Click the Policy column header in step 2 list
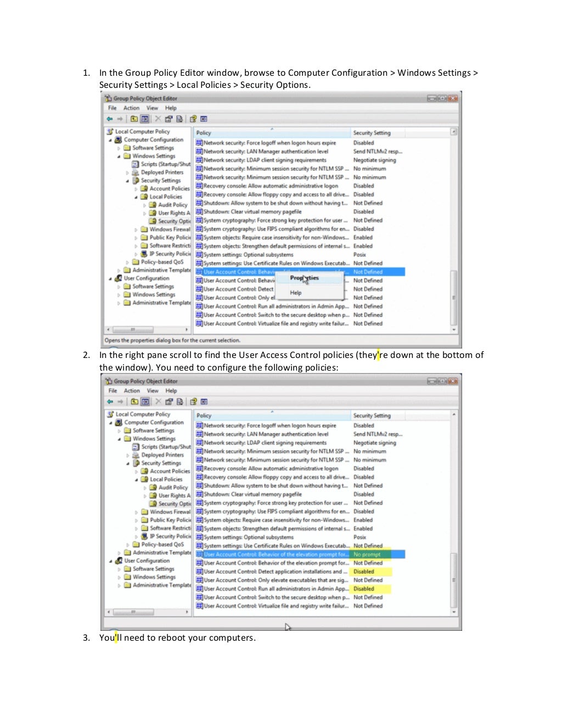This screenshot has height=728, width=562. click(272, 416)
